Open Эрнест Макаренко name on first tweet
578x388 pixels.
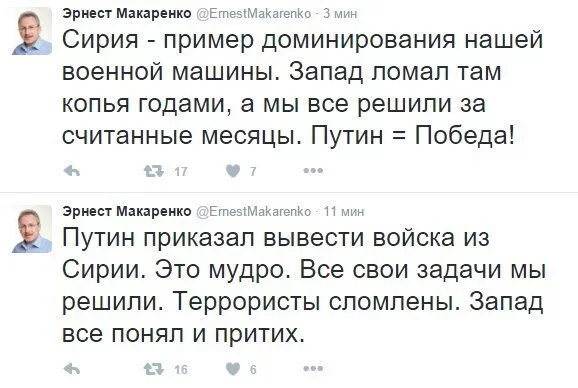click(x=127, y=13)
